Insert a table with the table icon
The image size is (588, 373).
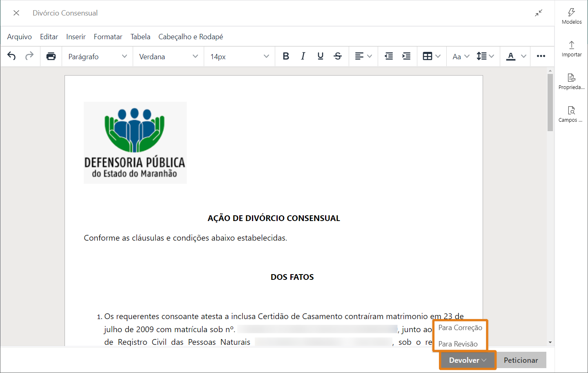428,56
